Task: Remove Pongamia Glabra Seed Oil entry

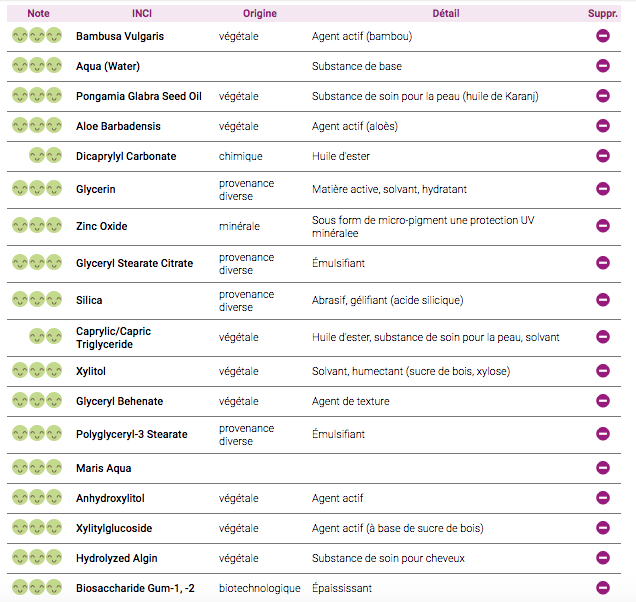Action: pos(603,96)
